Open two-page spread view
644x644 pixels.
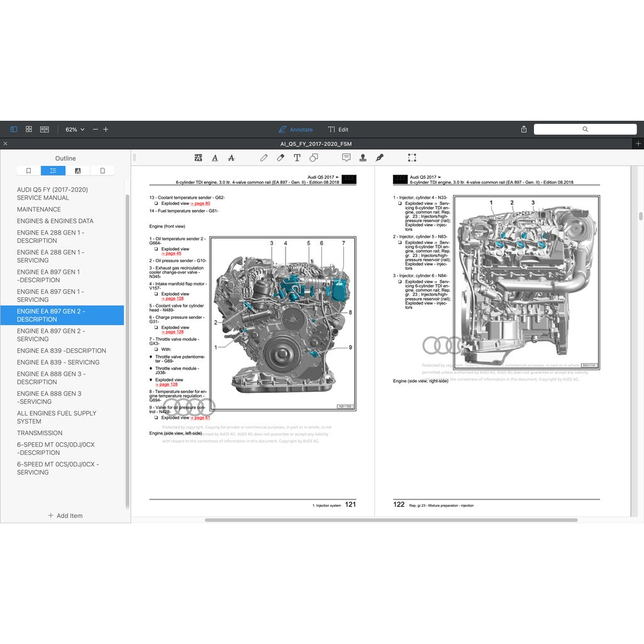pos(44,129)
